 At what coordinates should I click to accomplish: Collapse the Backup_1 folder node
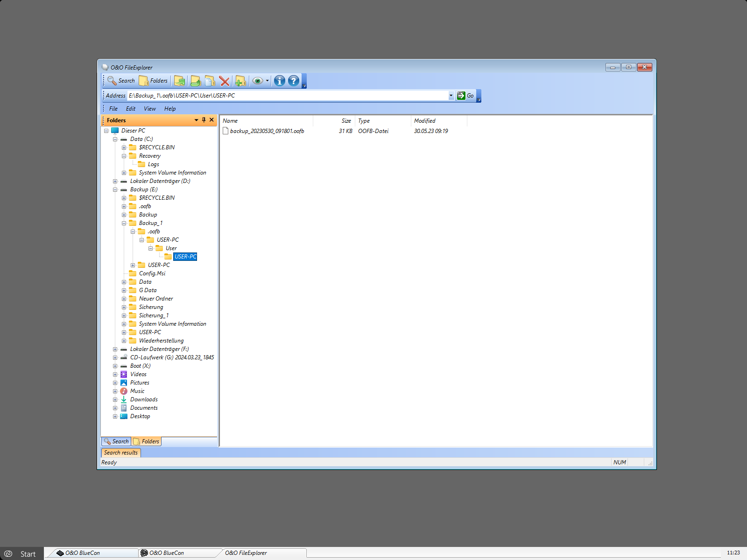point(124,223)
